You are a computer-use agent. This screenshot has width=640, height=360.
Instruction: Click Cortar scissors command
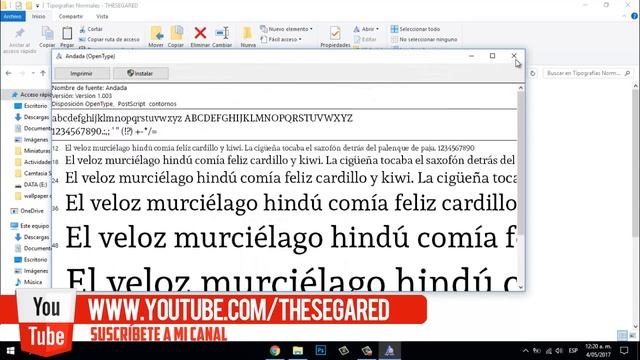click(91, 29)
